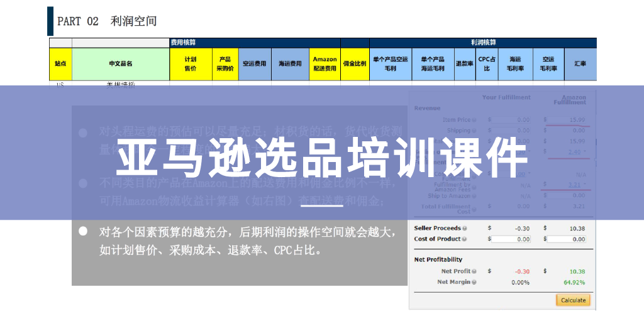Image resolution: width=644 pixels, height=314 pixels.
Task: Click the 10.38 Seller Proceeds amount
Action: [577, 229]
